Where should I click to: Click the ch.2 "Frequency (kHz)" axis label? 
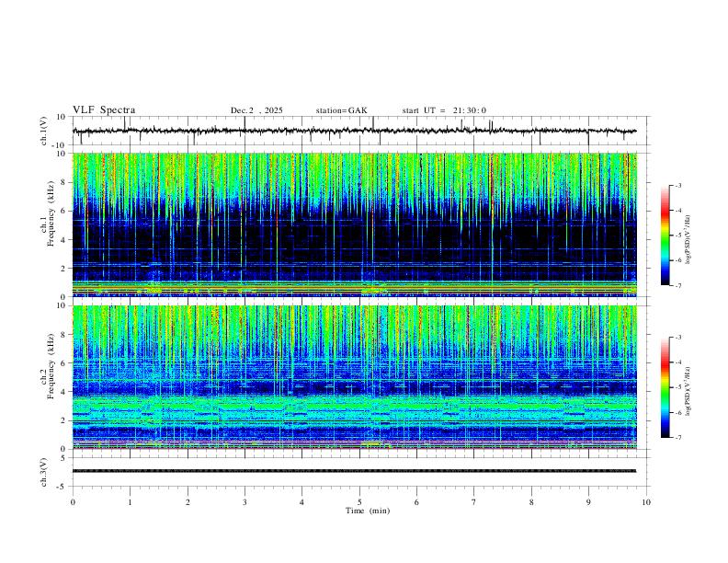(x=51, y=366)
